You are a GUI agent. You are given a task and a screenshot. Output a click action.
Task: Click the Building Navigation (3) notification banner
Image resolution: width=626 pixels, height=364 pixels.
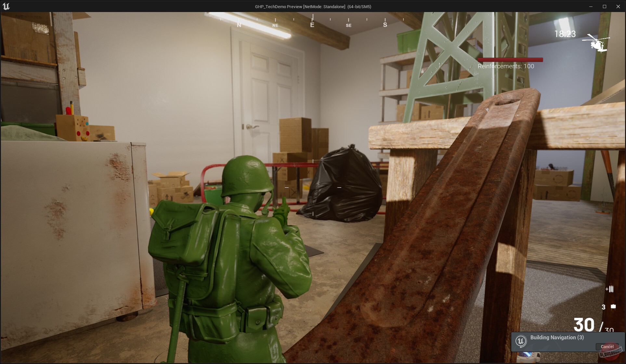pos(557,337)
